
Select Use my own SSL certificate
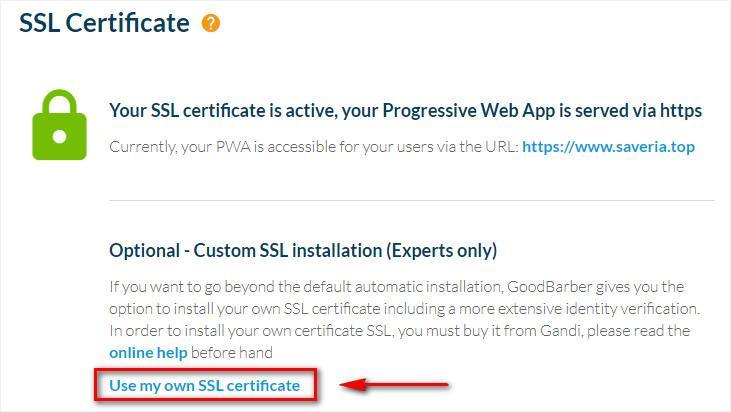tap(205, 385)
